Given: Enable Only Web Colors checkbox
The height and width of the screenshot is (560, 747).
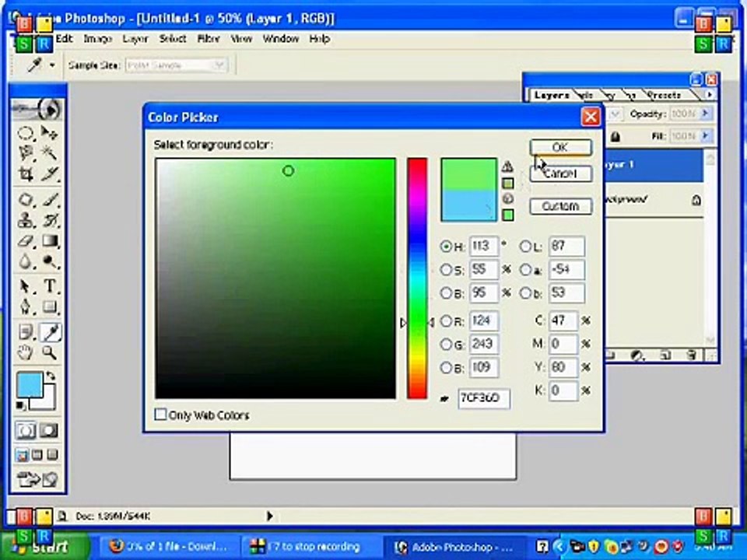Looking at the screenshot, I should pos(160,415).
